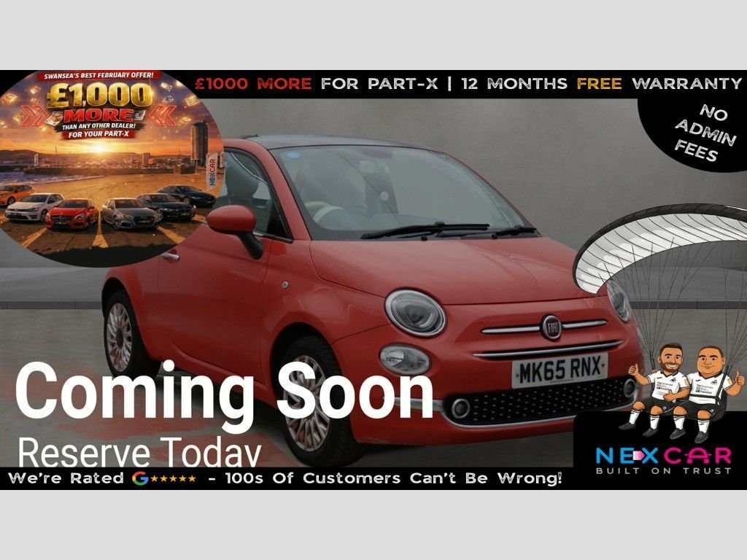747x560 pixels.
Task: Click the red wing mirror on the car
Action: [233, 221]
